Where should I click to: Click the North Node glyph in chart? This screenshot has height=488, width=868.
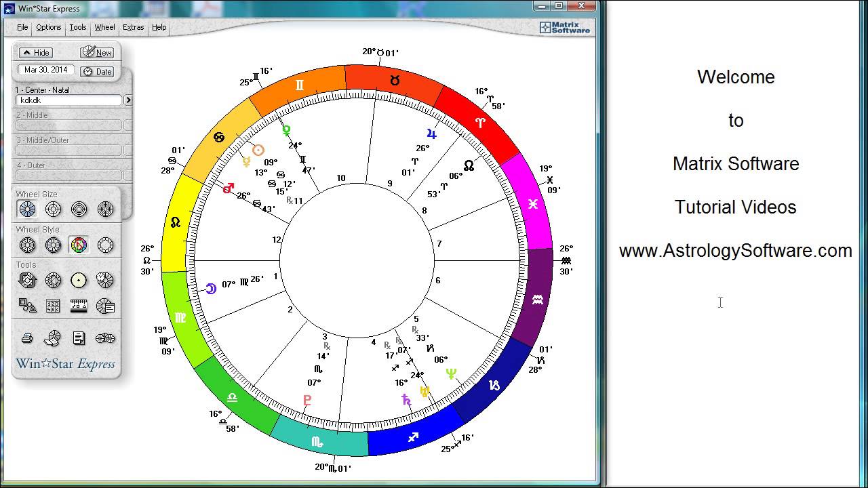tap(469, 165)
